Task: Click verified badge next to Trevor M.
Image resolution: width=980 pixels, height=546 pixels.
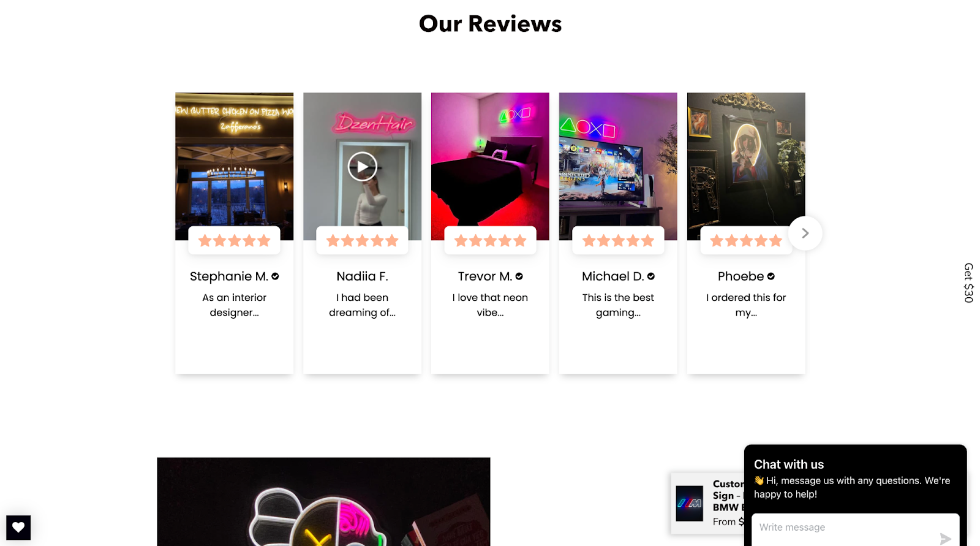Action: coord(519,276)
